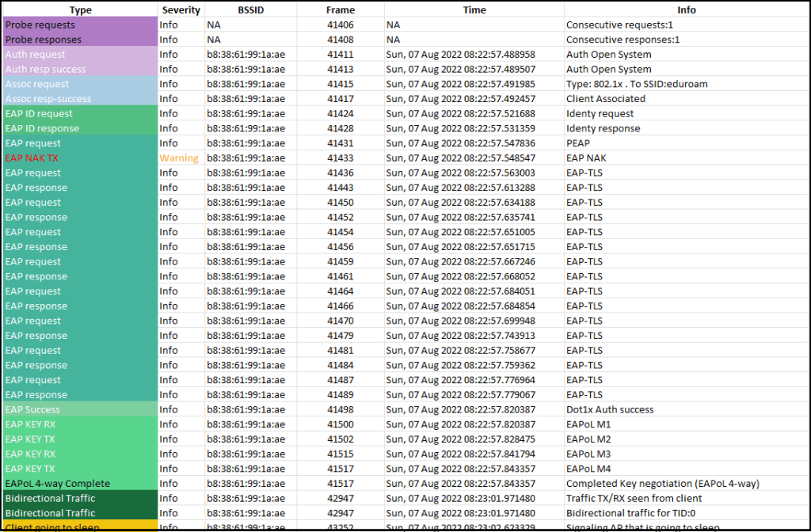Click the Type column header
This screenshot has width=811, height=532.
[x=80, y=10]
